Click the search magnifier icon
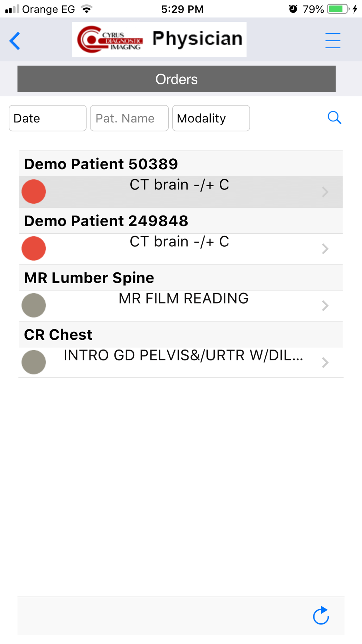Viewport: 362px width, 644px height. 334,118
